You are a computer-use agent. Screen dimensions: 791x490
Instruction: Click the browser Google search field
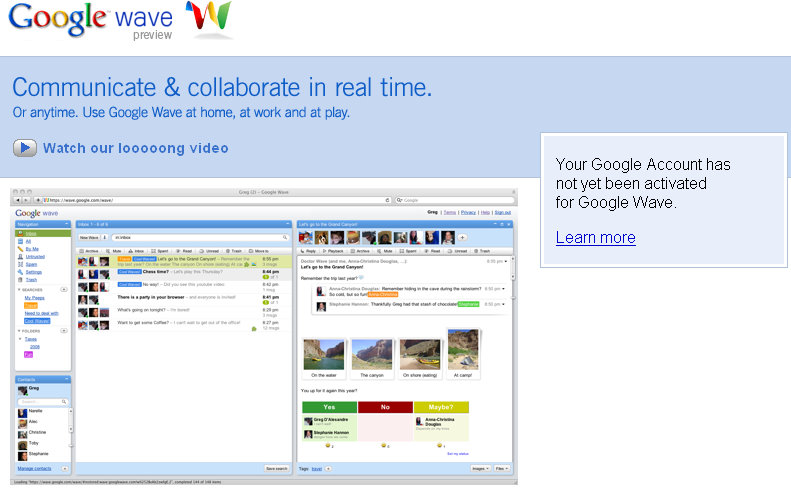click(x=454, y=200)
